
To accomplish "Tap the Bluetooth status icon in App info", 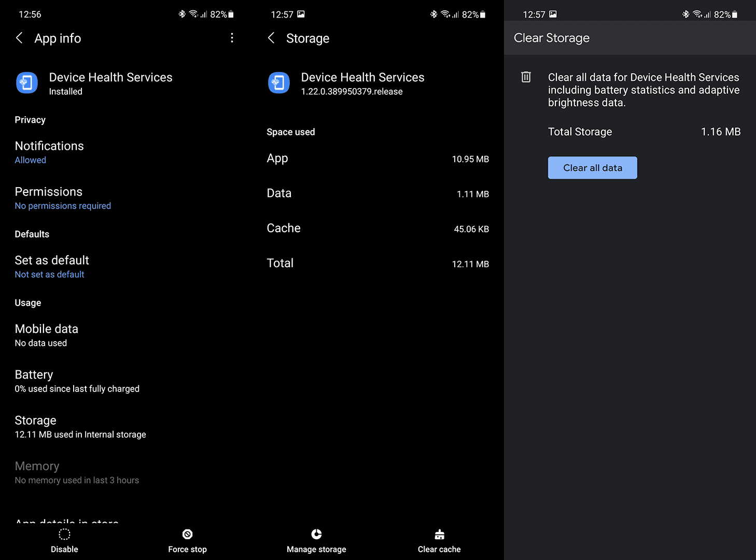I will tap(182, 14).
